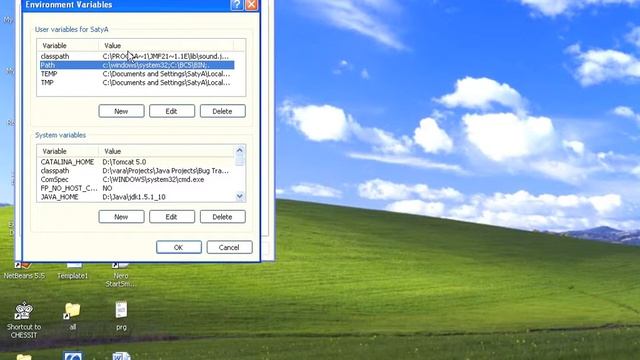Click Edit under User variables
Screen dimensions: 640x360
[172, 111]
